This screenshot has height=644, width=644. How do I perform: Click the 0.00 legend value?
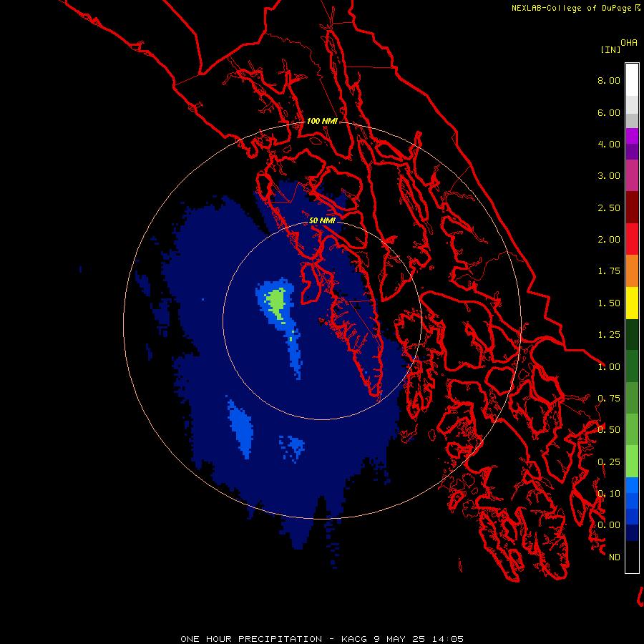pyautogui.click(x=609, y=525)
